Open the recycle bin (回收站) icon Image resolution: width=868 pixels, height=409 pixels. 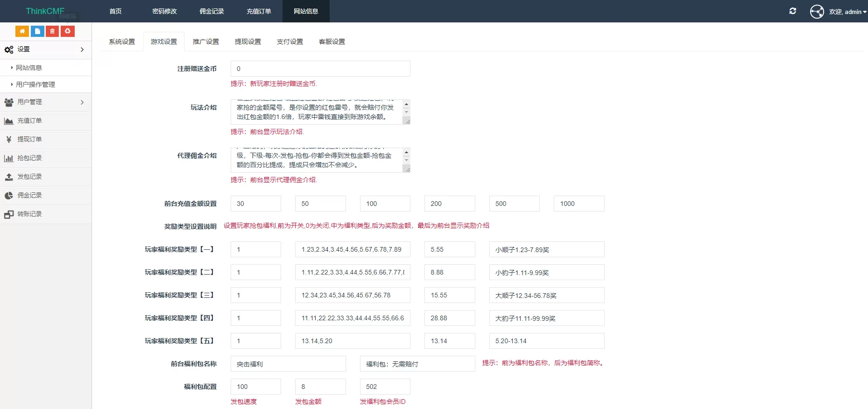[68, 31]
